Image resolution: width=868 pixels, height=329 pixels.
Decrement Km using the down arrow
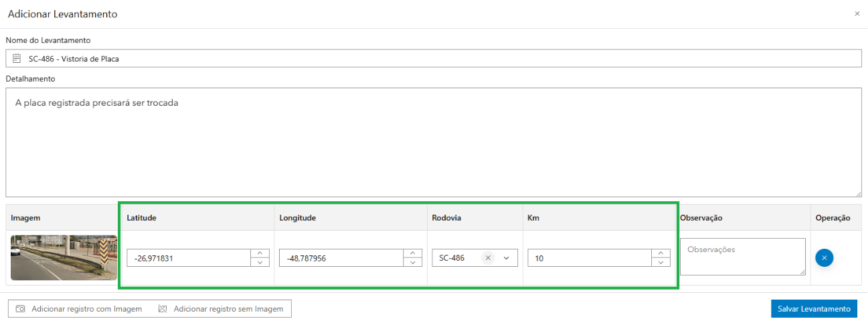(x=661, y=262)
